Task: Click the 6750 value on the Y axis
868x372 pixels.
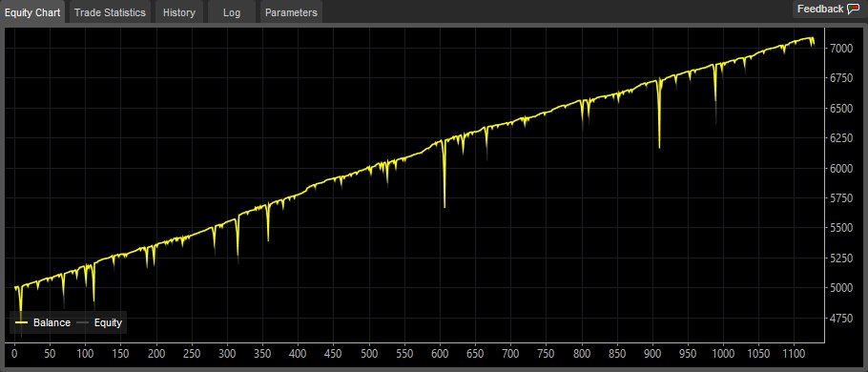Action: (x=841, y=78)
